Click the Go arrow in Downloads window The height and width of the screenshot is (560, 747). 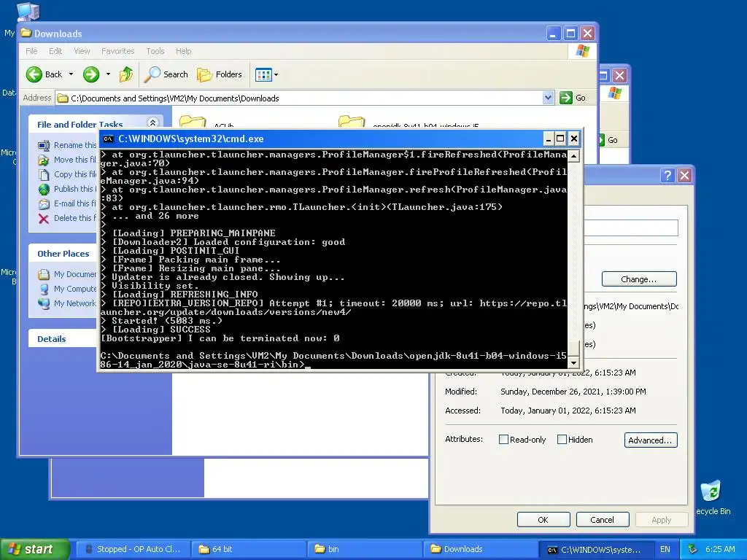[x=566, y=98]
